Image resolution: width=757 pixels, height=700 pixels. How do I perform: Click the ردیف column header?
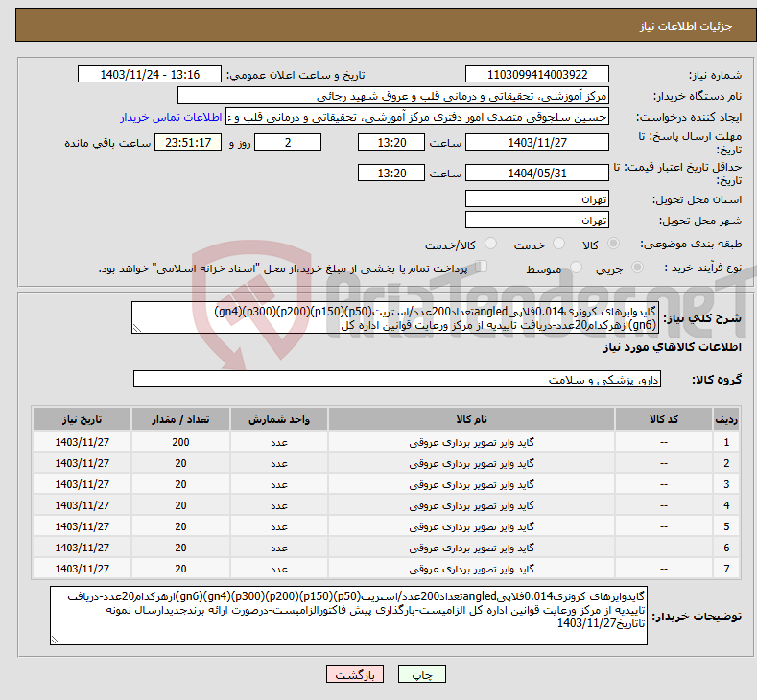(x=726, y=419)
